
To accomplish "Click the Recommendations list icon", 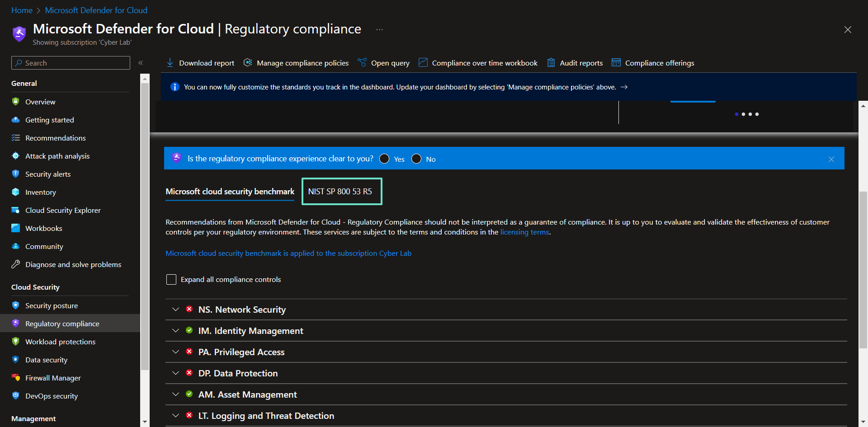I will click(16, 138).
